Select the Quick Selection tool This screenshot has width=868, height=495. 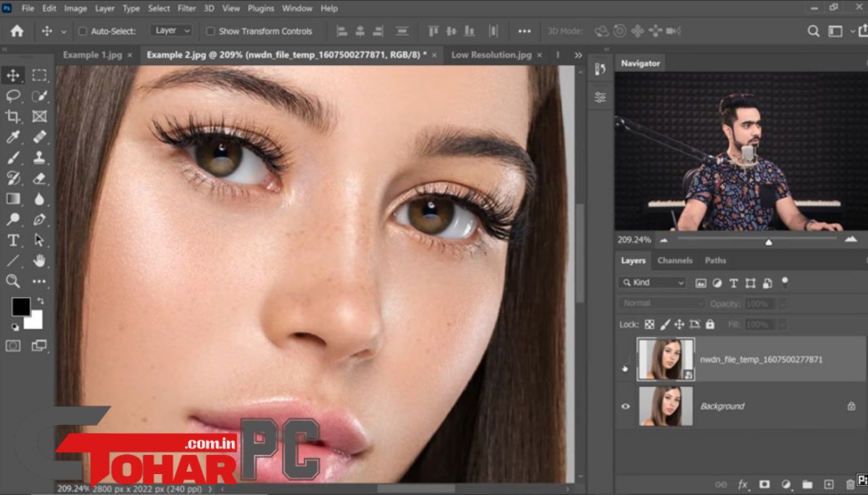39,96
